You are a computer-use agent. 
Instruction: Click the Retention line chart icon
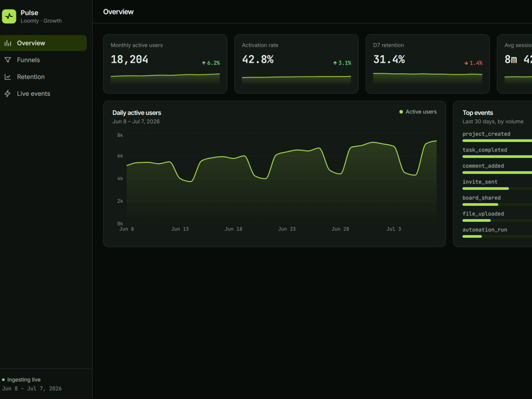pyautogui.click(x=8, y=77)
